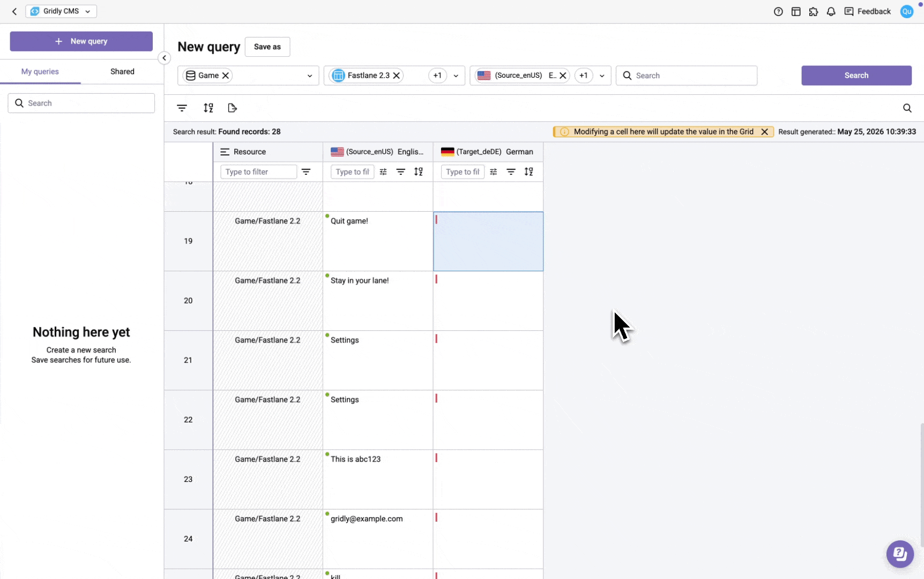Expand the column selector dropdown
The width and height of the screenshot is (924, 579).
pyautogui.click(x=602, y=76)
